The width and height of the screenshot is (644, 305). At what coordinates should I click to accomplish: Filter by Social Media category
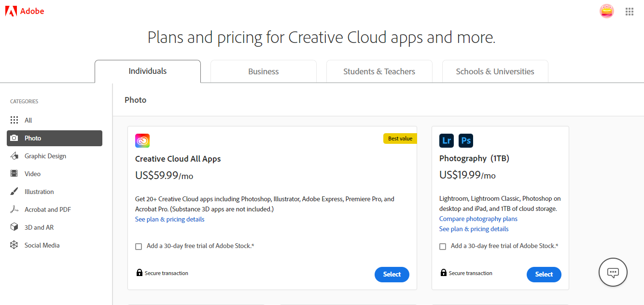click(55, 245)
